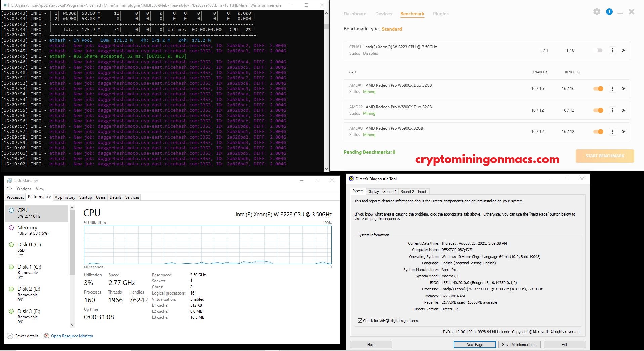Click Task Manager sidebar scrollbar thumb

[72, 243]
